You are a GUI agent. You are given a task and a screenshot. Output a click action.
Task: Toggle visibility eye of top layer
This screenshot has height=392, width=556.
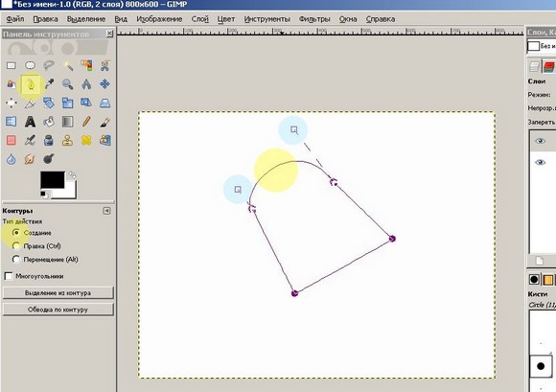click(x=540, y=141)
